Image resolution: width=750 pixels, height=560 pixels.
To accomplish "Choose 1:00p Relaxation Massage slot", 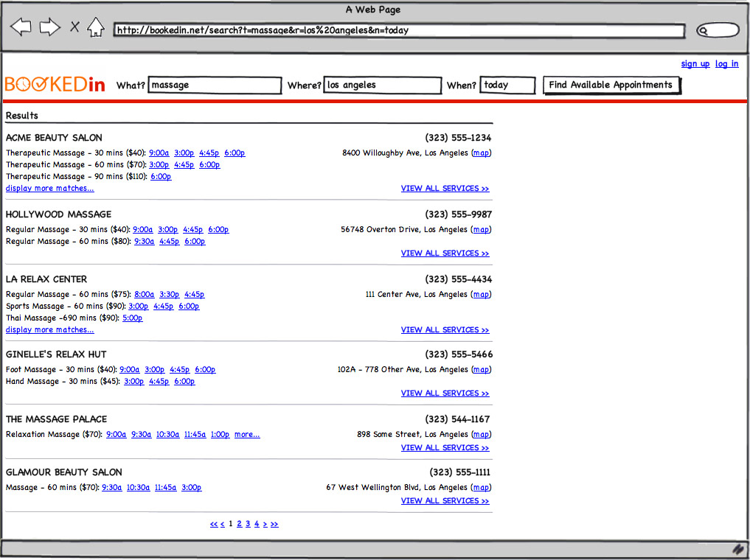I will coord(220,434).
